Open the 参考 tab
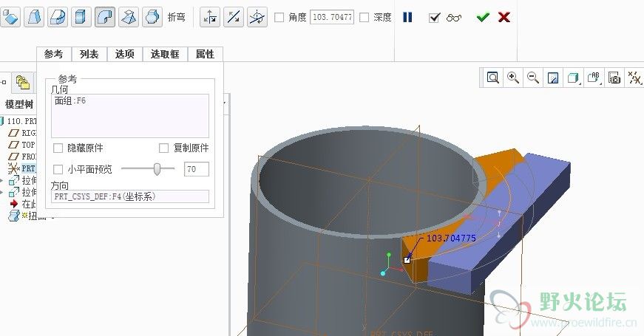 click(x=54, y=54)
